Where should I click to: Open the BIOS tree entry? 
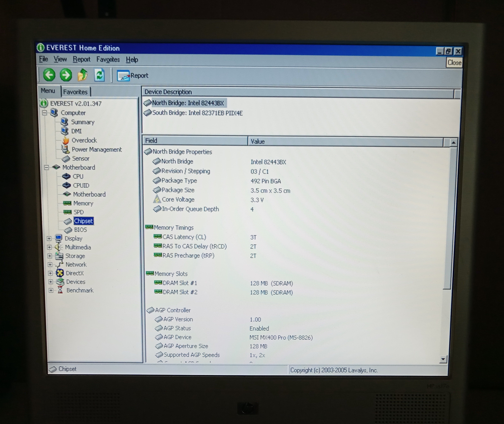[80, 230]
